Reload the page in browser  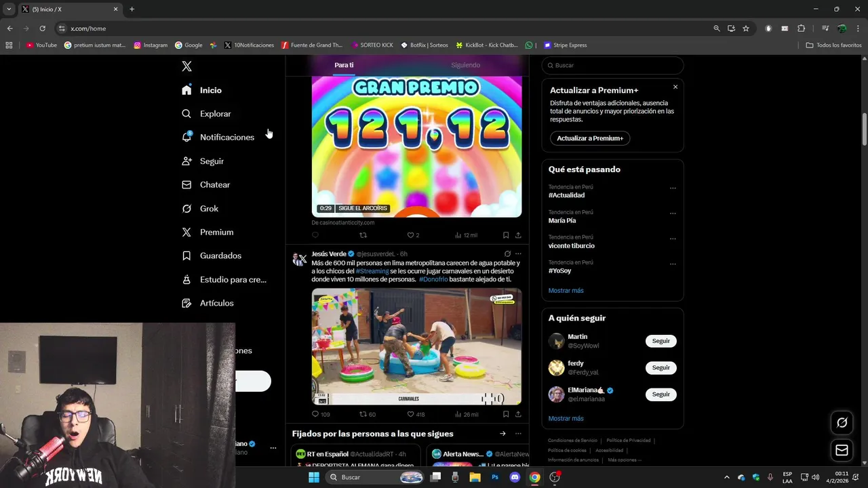point(42,28)
